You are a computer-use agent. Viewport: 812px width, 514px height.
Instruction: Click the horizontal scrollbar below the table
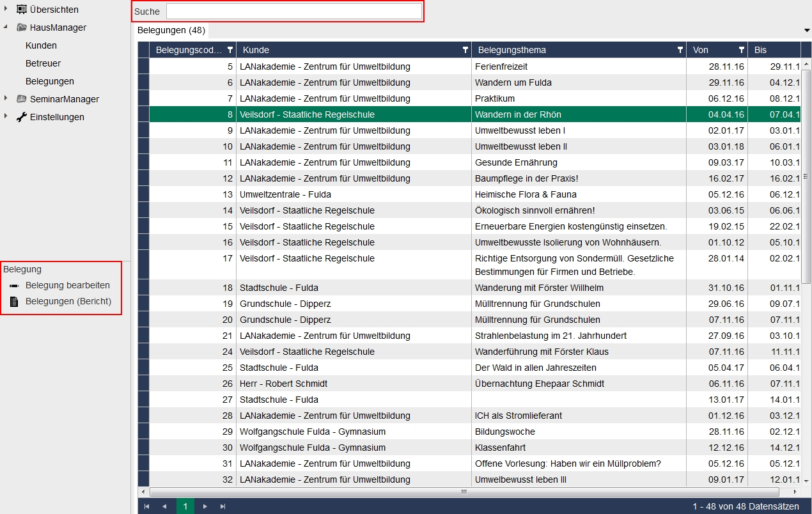tap(464, 492)
